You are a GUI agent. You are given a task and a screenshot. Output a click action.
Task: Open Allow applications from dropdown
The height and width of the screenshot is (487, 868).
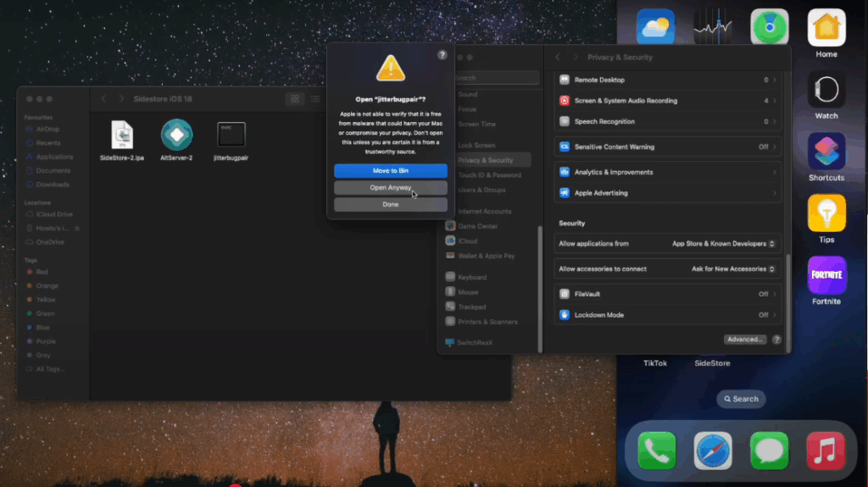pyautogui.click(x=723, y=244)
